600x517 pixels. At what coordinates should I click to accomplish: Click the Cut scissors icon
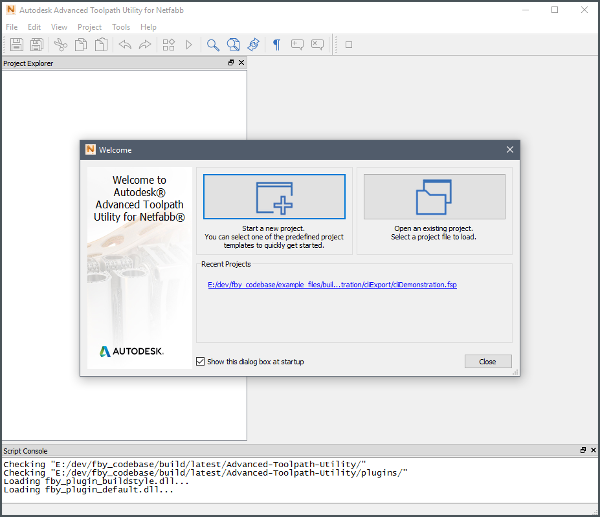pyautogui.click(x=60, y=44)
